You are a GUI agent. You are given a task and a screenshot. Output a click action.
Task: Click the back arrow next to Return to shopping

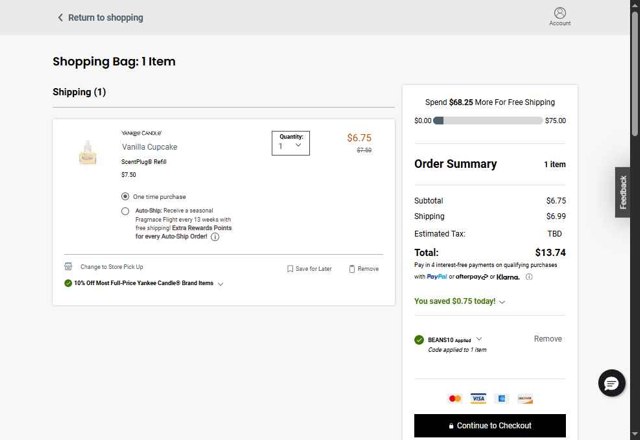click(60, 18)
